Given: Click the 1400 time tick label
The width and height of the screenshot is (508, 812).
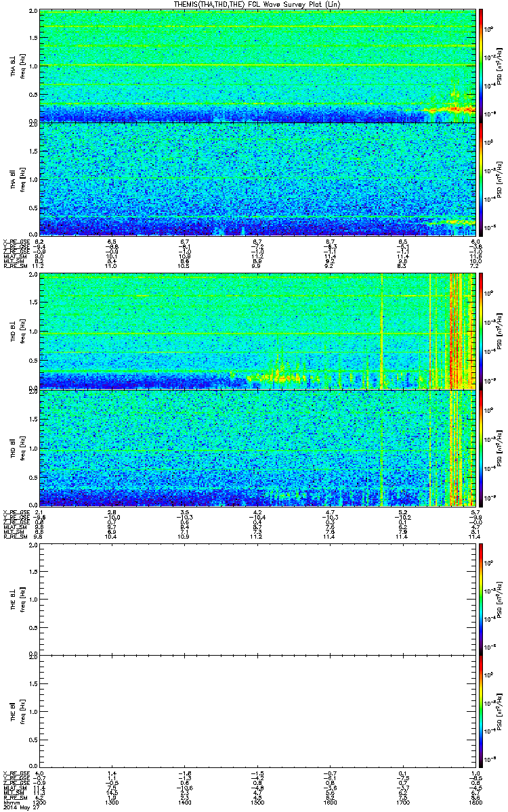Looking at the screenshot, I should click(x=185, y=801).
